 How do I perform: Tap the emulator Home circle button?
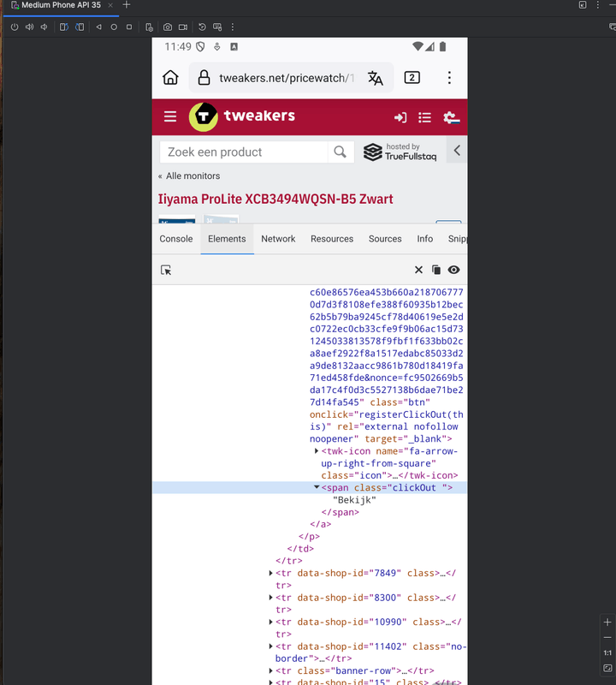pos(114,27)
